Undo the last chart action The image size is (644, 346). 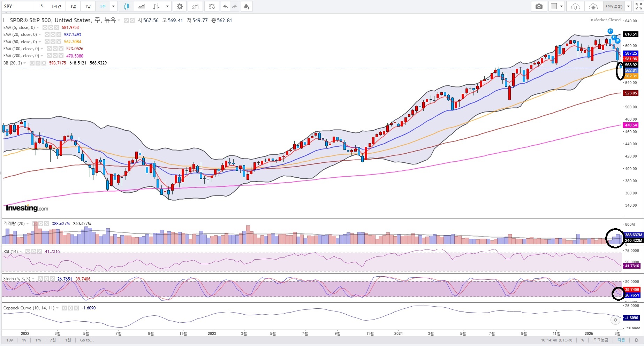pos(225,6)
